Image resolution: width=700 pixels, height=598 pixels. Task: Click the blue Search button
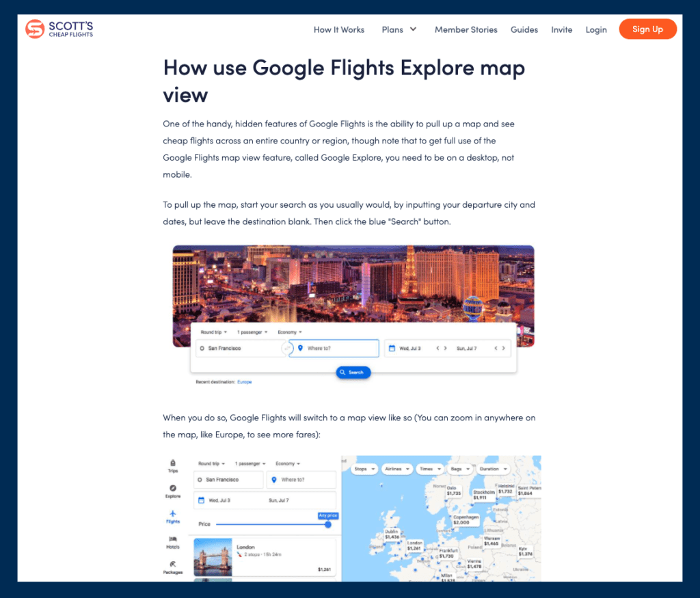click(353, 372)
